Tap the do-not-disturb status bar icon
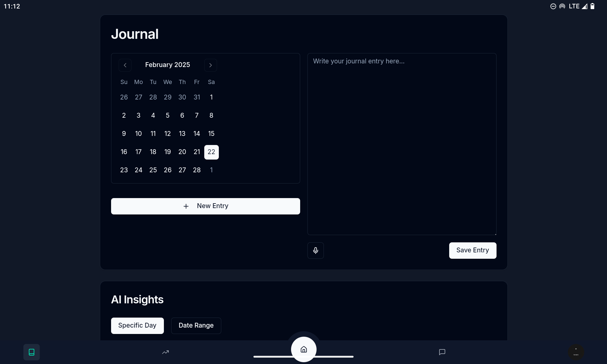This screenshot has height=364, width=607. (x=553, y=6)
